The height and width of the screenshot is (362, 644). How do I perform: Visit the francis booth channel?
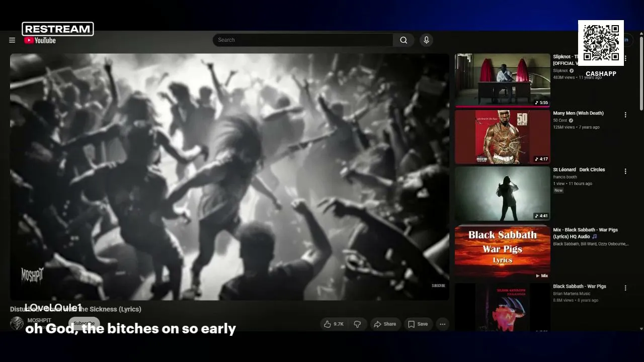pyautogui.click(x=565, y=177)
